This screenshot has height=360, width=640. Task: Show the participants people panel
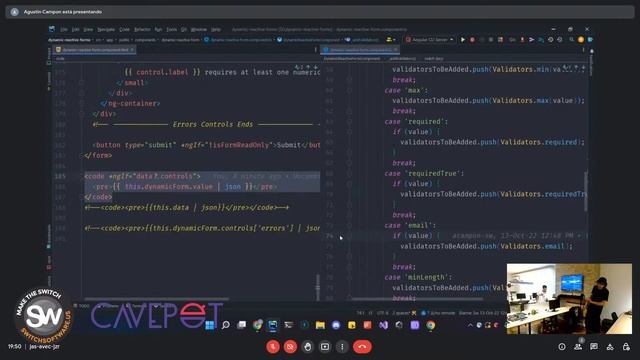pos(578,347)
